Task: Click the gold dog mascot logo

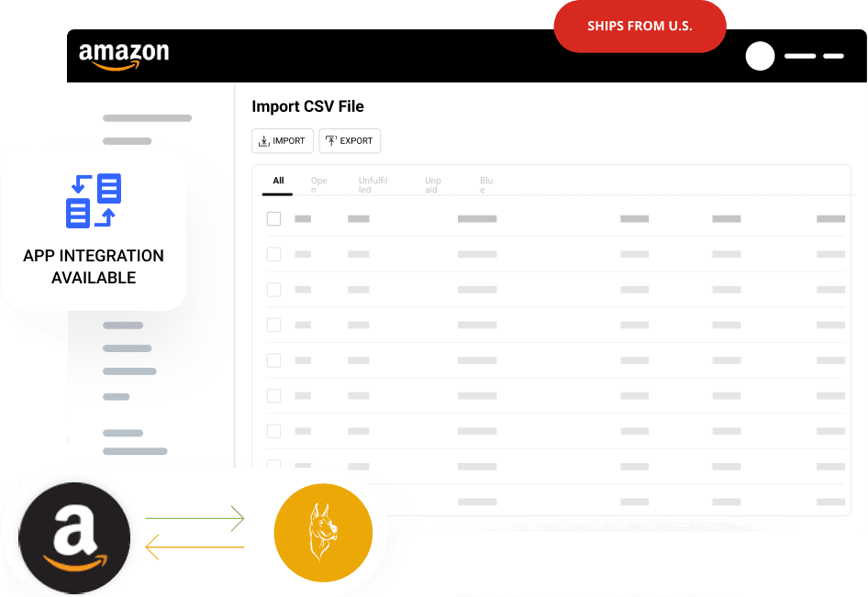Action: click(323, 532)
